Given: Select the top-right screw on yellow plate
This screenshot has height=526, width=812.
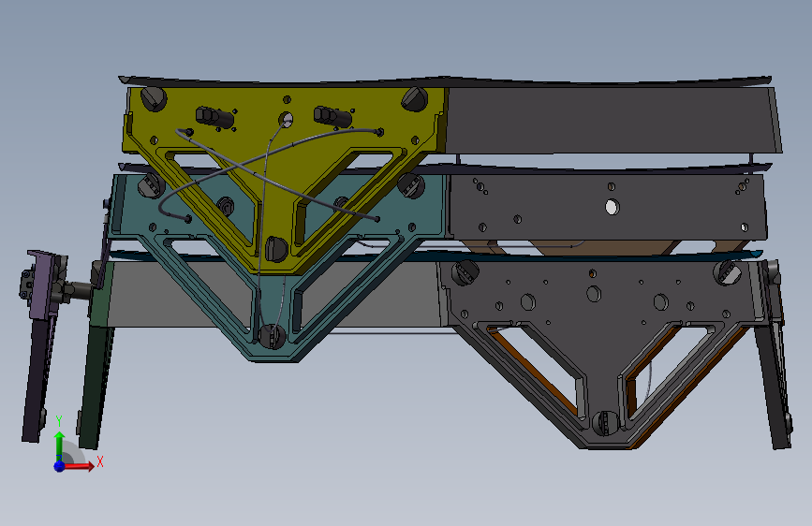Looking at the screenshot, I should [415, 98].
